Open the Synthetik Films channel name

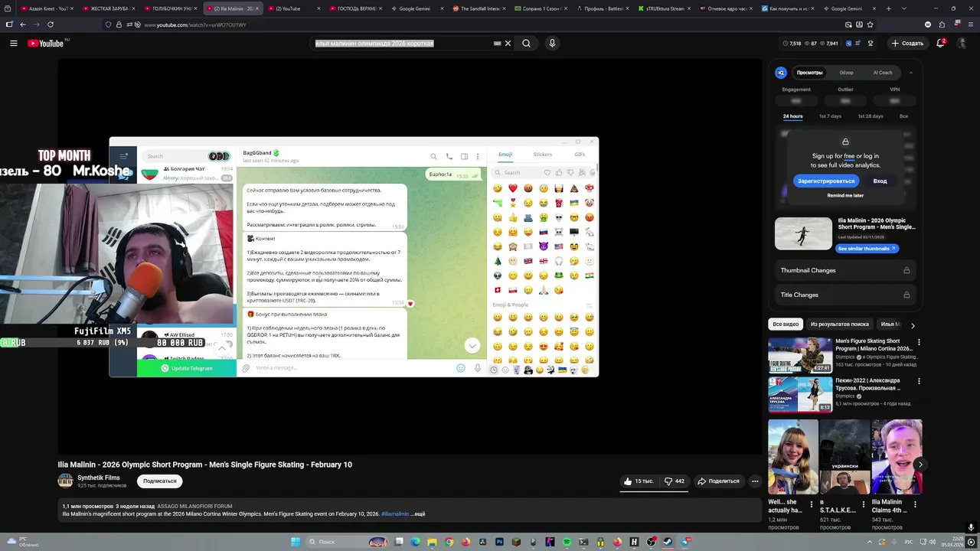click(x=99, y=478)
